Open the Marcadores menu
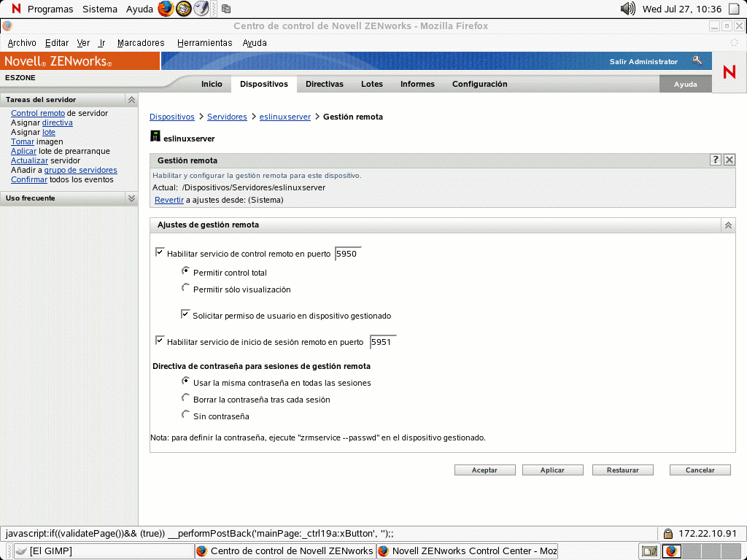This screenshot has height=560, width=747. pyautogui.click(x=141, y=43)
